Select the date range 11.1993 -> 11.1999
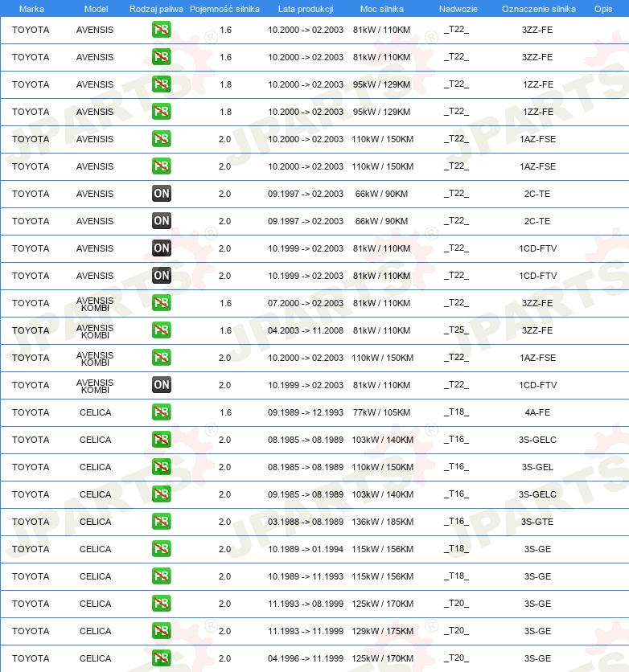Viewport: 629px width, 672px height. (x=306, y=631)
